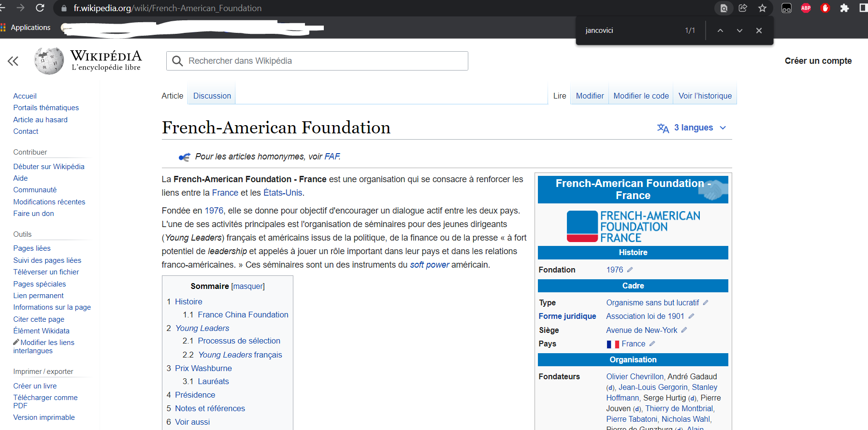
Task: Open the États-Unis link in the intro
Action: point(283,193)
